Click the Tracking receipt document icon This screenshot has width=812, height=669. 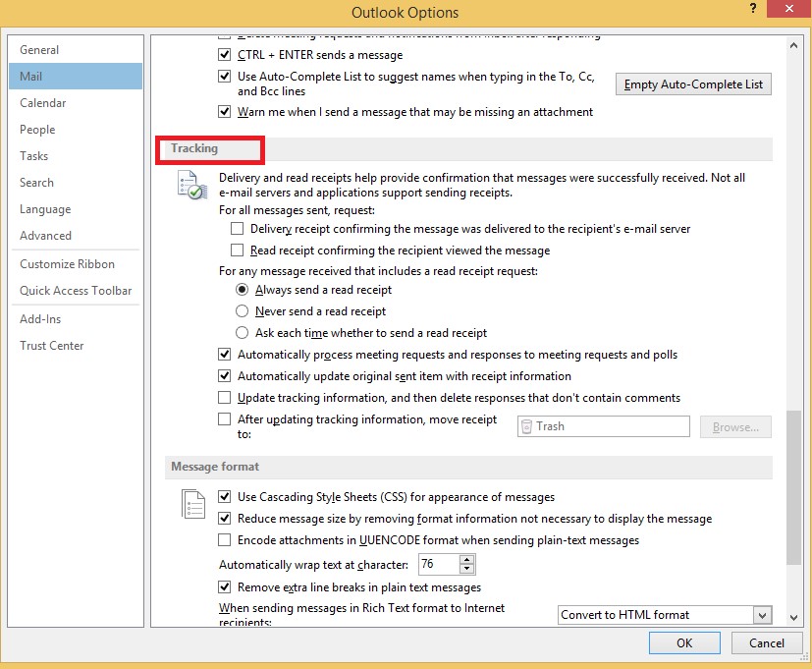(192, 185)
